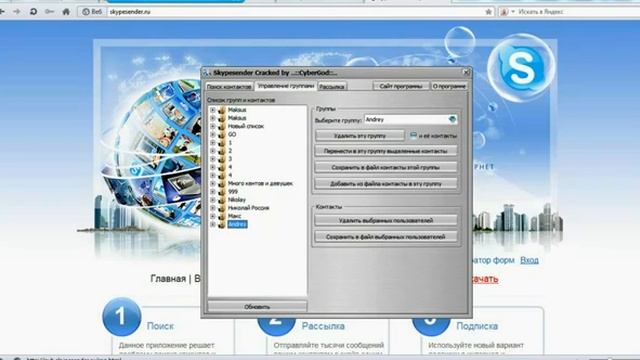This screenshot has width=640, height=360.
Task: Select the 'Управление группами' tab
Action: (286, 86)
